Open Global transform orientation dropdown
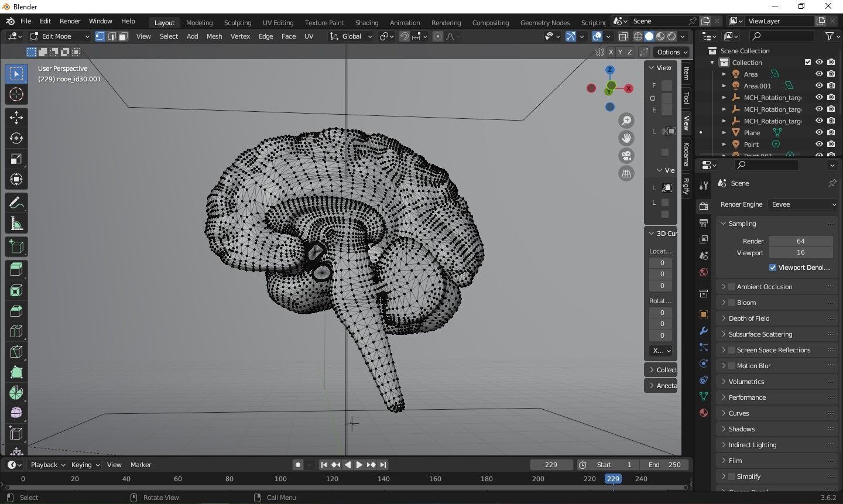The image size is (843, 504). (351, 36)
